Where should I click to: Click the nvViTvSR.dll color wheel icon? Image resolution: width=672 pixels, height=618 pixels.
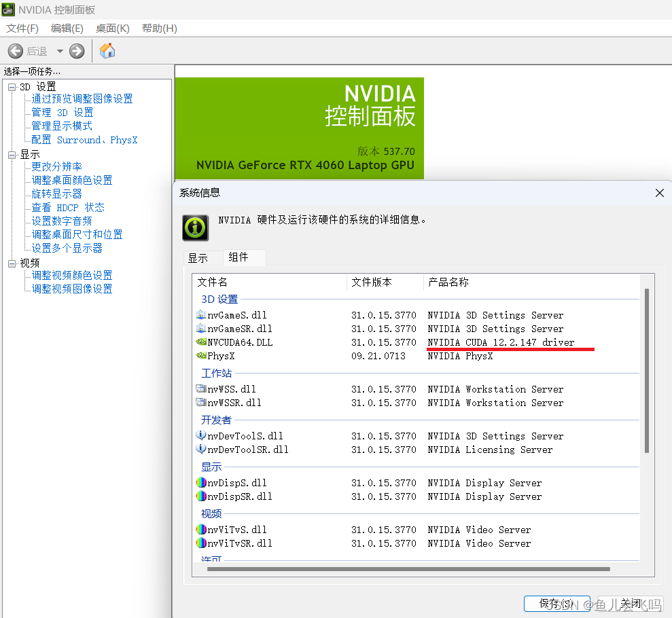pos(201,543)
